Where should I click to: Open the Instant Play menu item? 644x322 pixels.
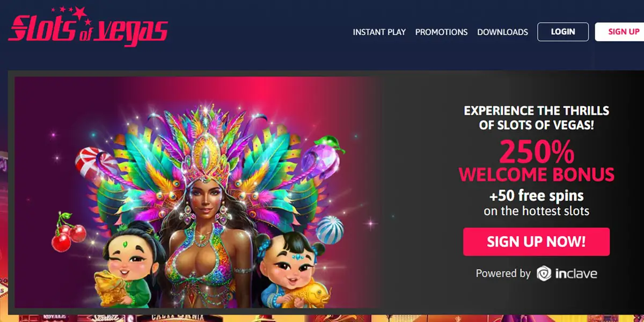(x=379, y=32)
